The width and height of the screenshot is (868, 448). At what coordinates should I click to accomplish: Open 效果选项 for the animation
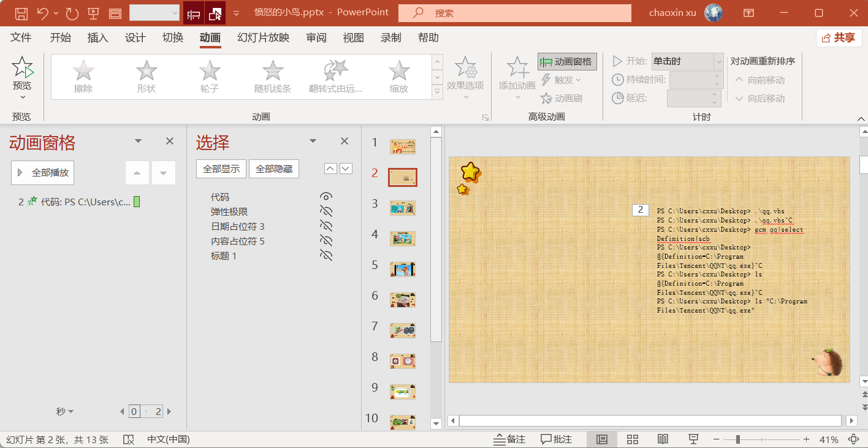pos(465,78)
